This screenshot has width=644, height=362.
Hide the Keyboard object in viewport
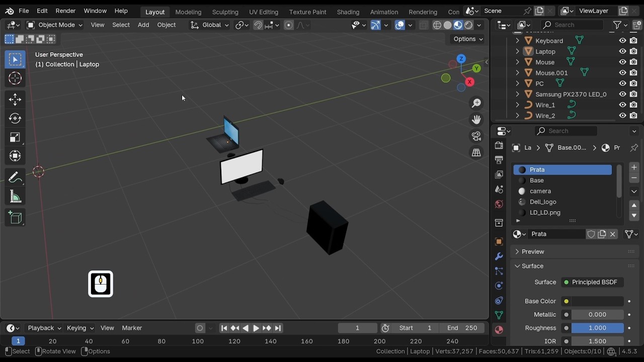point(622,41)
